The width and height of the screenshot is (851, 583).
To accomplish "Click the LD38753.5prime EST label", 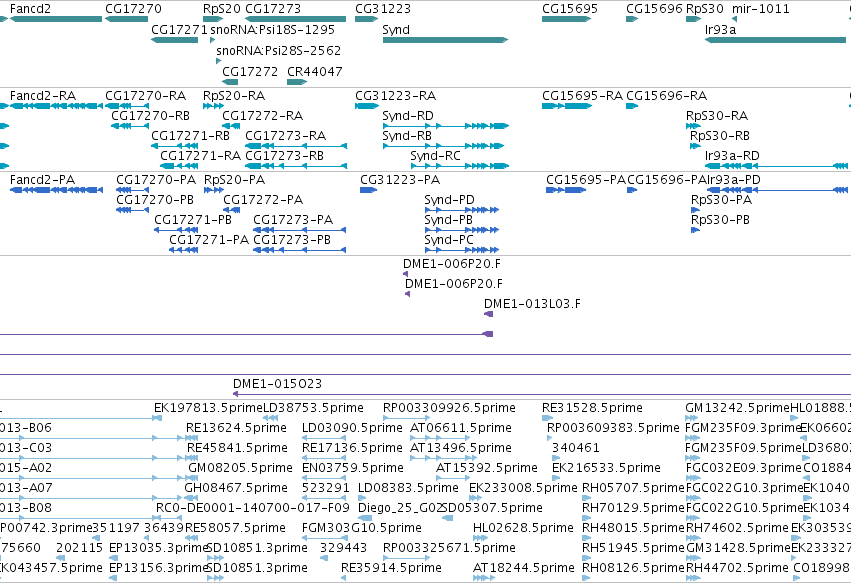I will coord(313,408).
